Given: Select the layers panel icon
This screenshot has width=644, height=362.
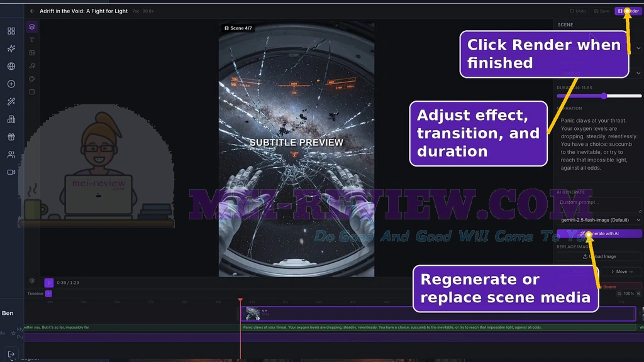Looking at the screenshot, I should pos(31,26).
